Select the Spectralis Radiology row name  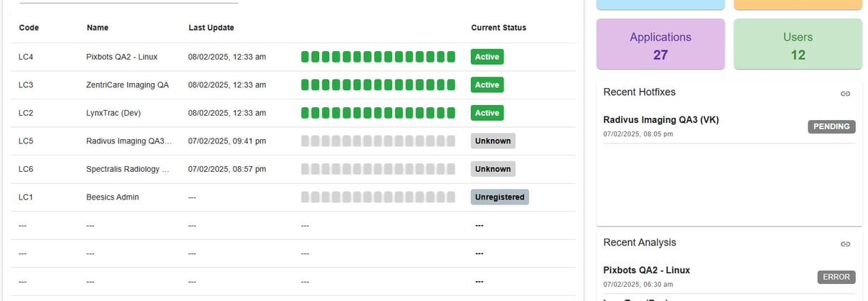[x=128, y=169]
